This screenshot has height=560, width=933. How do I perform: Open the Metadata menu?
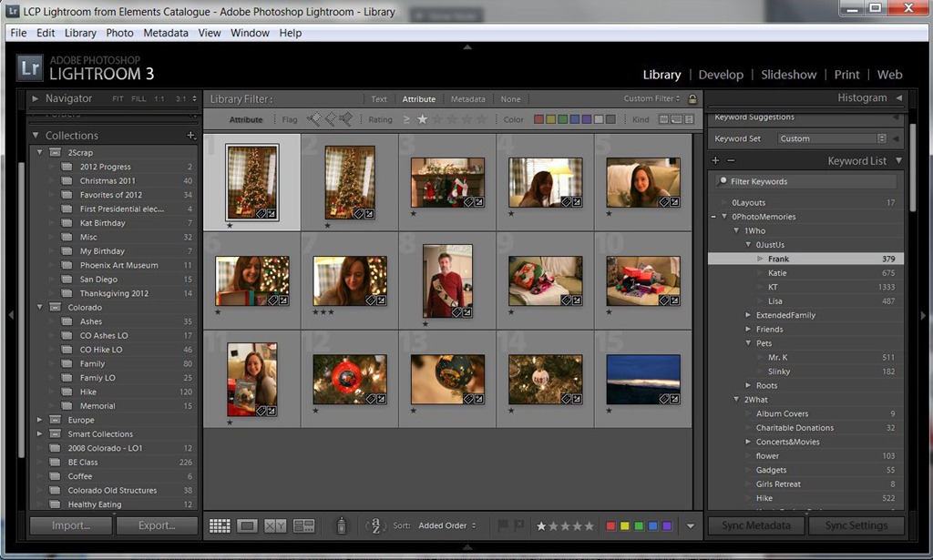coord(165,33)
